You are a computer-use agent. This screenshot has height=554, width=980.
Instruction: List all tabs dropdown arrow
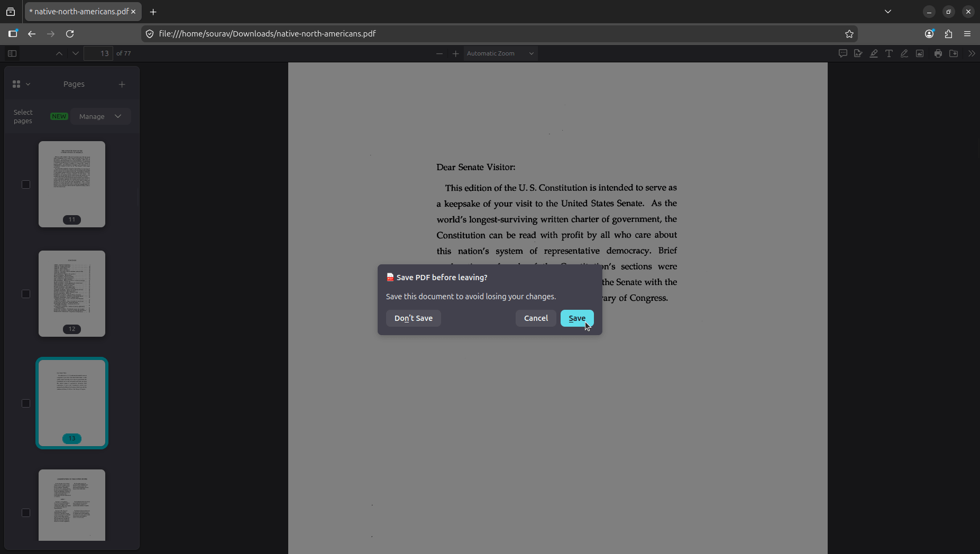point(888,12)
